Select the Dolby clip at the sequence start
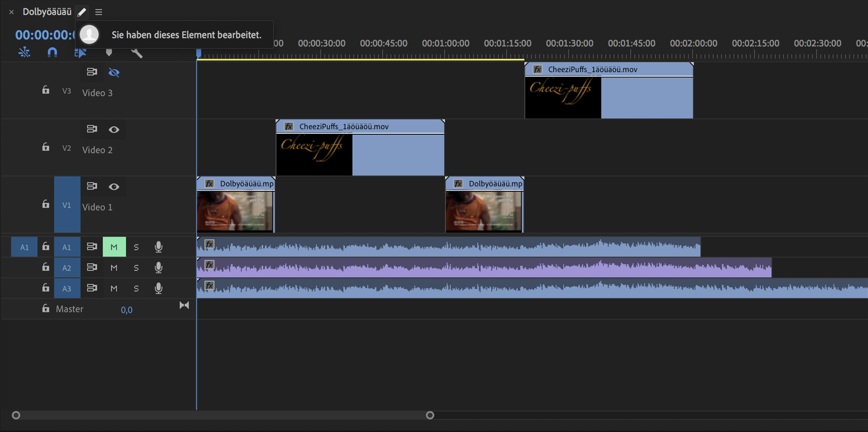 tap(236, 204)
